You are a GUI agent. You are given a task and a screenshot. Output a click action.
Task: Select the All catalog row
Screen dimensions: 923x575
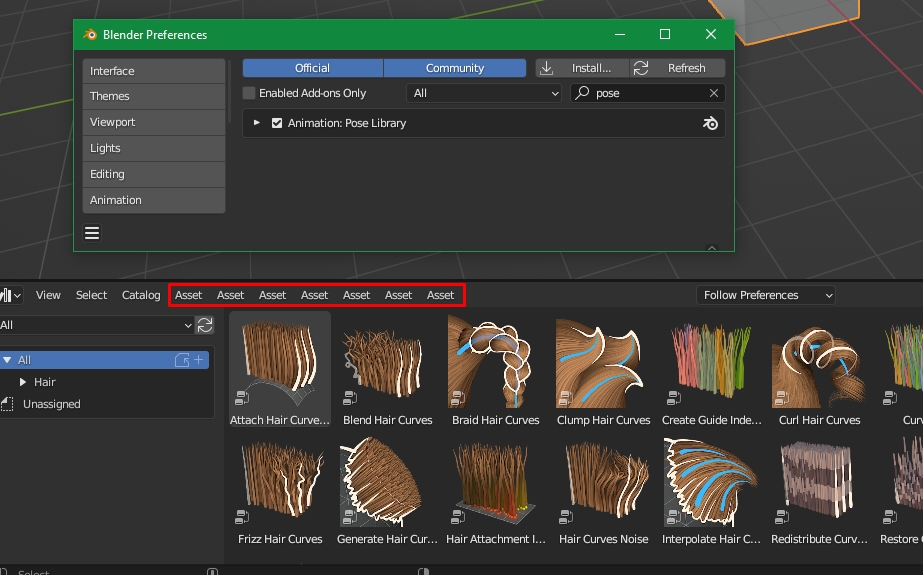(104, 360)
